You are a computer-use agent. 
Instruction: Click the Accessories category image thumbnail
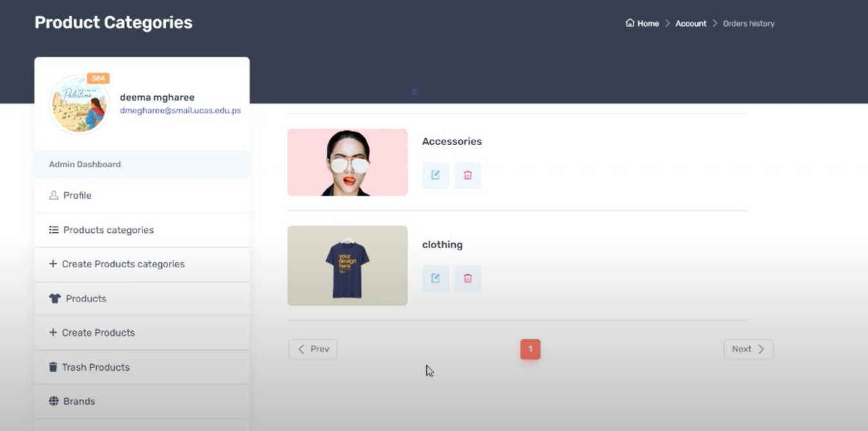point(347,162)
